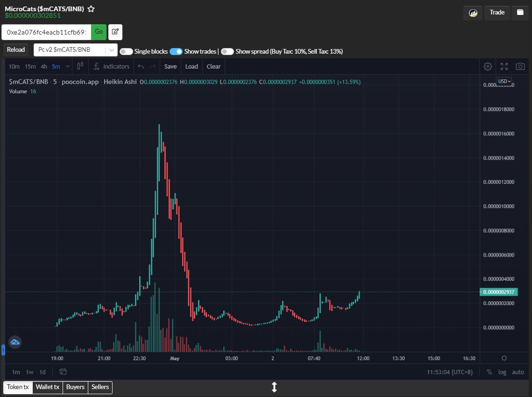Screen dimensions: 532x397
Task: Click the 12:00 time axis label
Action: point(363,358)
